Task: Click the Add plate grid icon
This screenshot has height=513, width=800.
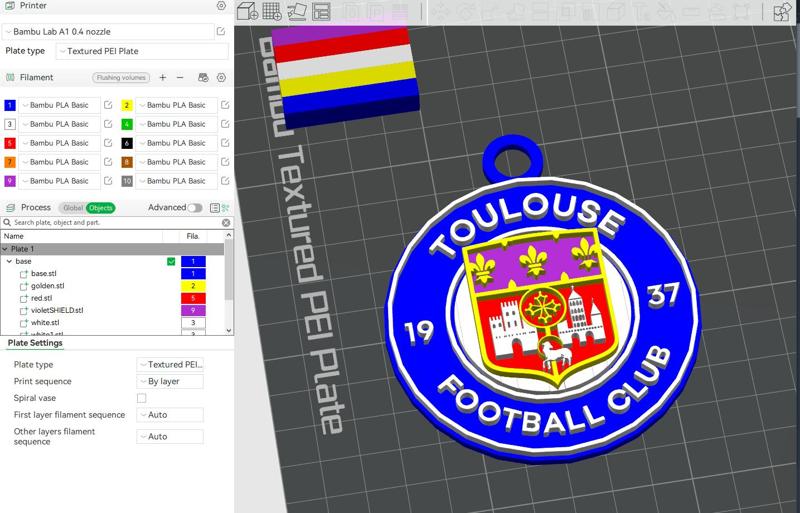Action: pos(272,11)
